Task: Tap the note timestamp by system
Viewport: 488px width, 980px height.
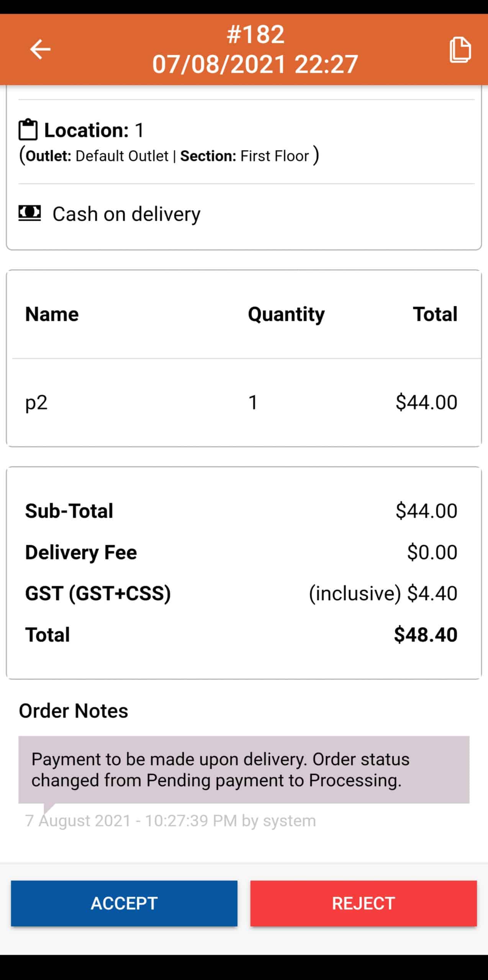Action: coord(170,821)
